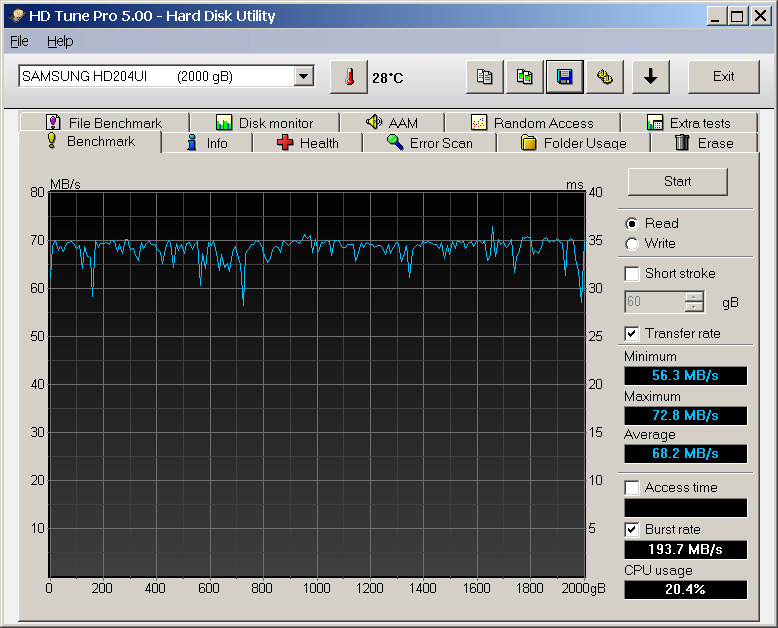Click the empty Access time result box
Image resolution: width=778 pixels, height=628 pixels.
[x=685, y=508]
